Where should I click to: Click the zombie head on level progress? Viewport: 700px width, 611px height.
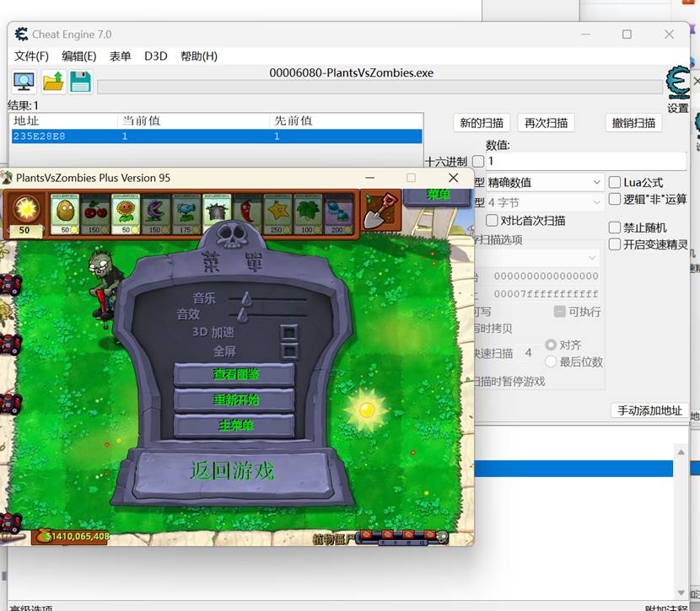(x=442, y=537)
